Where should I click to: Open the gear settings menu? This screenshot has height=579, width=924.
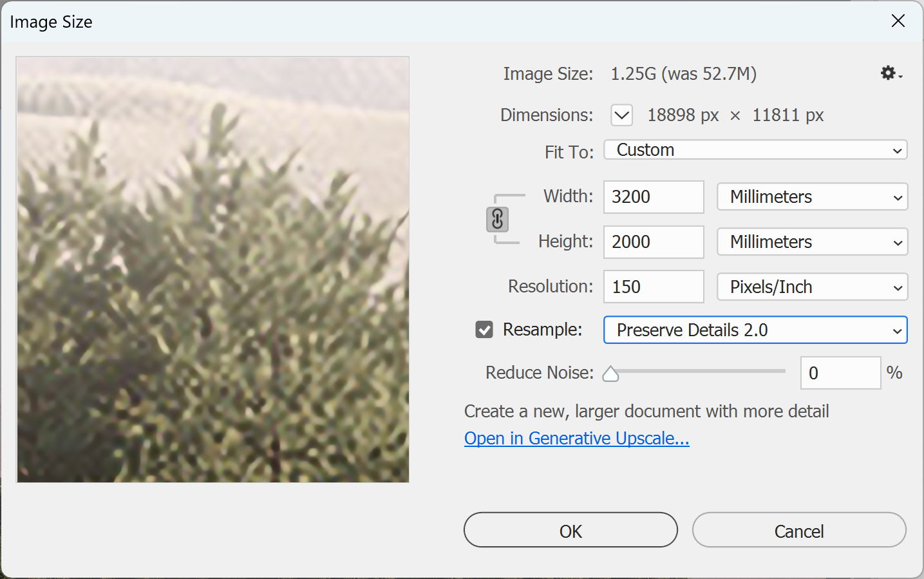point(891,73)
